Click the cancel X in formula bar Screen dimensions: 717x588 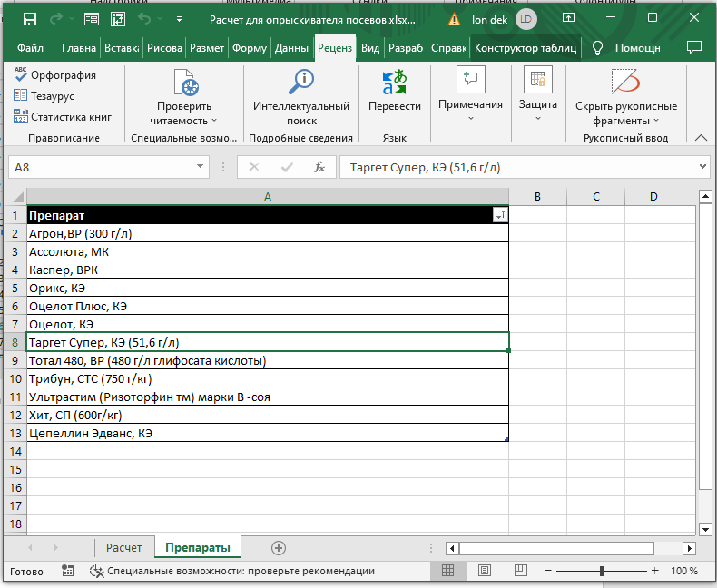(254, 167)
